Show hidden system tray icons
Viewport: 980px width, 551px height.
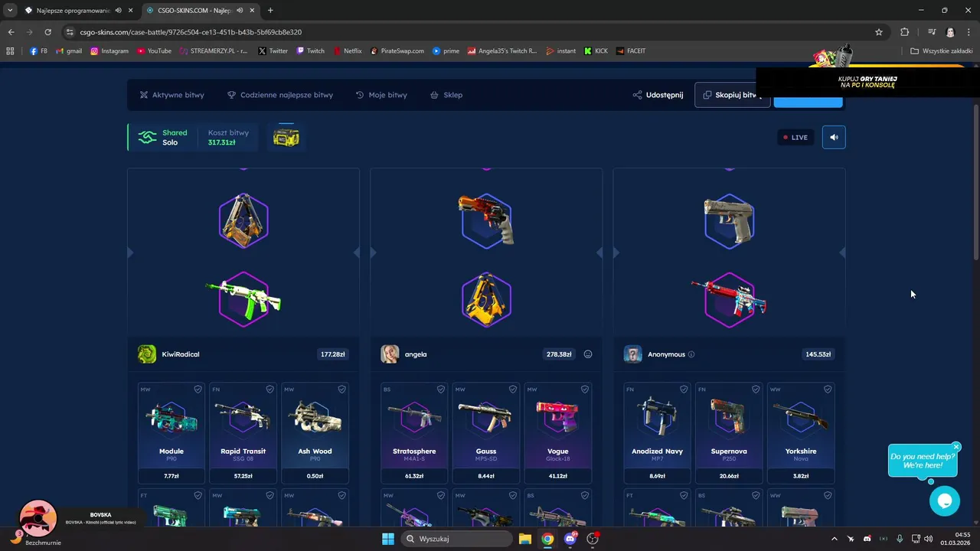point(834,539)
